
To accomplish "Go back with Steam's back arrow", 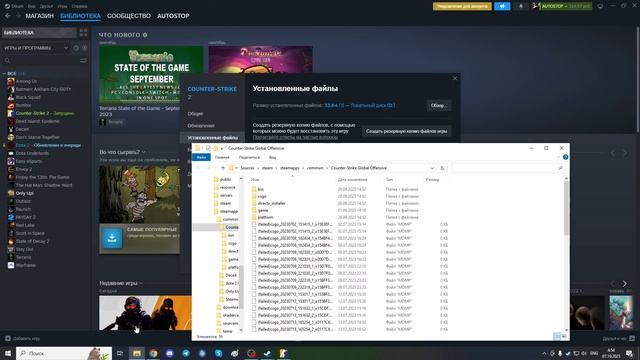I will tap(8, 16).
